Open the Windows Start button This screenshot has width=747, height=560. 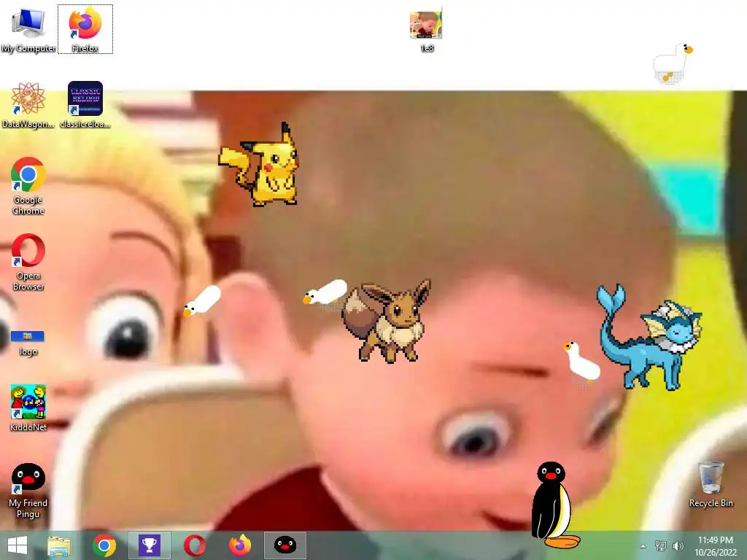18,545
